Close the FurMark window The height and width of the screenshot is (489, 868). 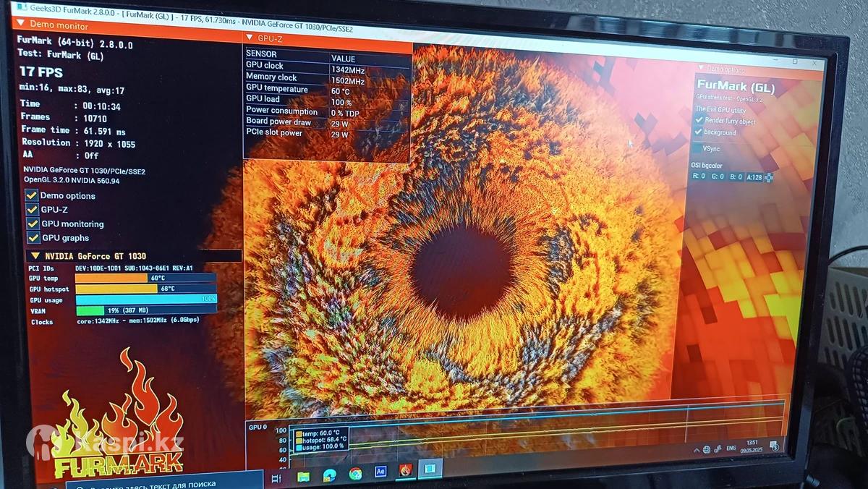click(x=814, y=64)
